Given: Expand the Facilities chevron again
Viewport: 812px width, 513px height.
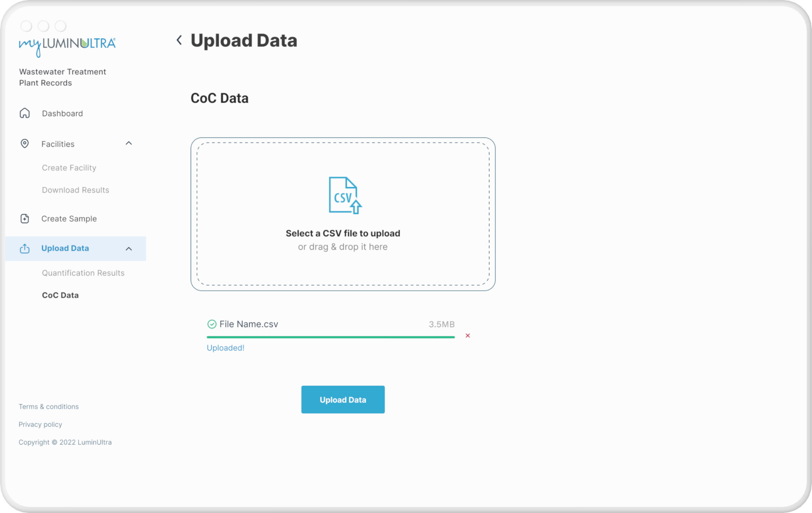Looking at the screenshot, I should (128, 143).
